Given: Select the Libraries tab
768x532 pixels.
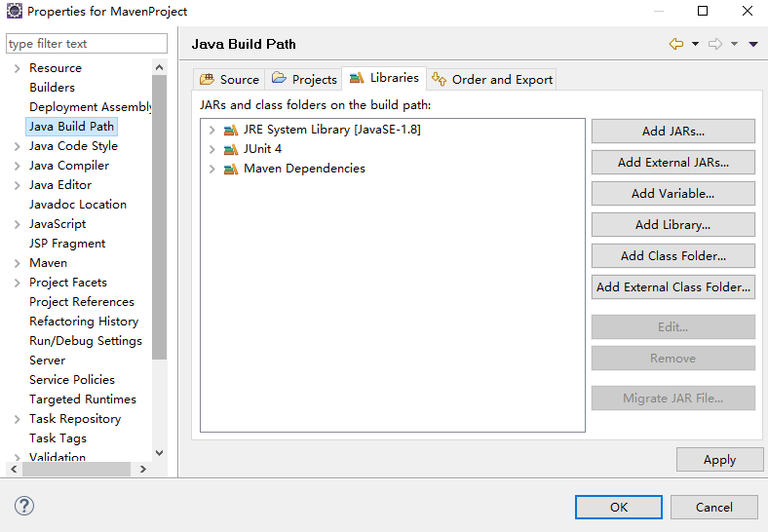Looking at the screenshot, I should (384, 78).
